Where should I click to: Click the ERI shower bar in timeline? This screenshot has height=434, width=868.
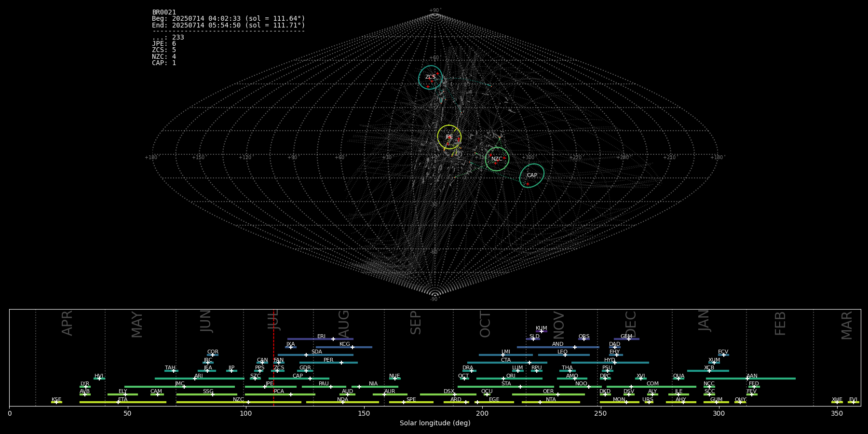point(320,339)
